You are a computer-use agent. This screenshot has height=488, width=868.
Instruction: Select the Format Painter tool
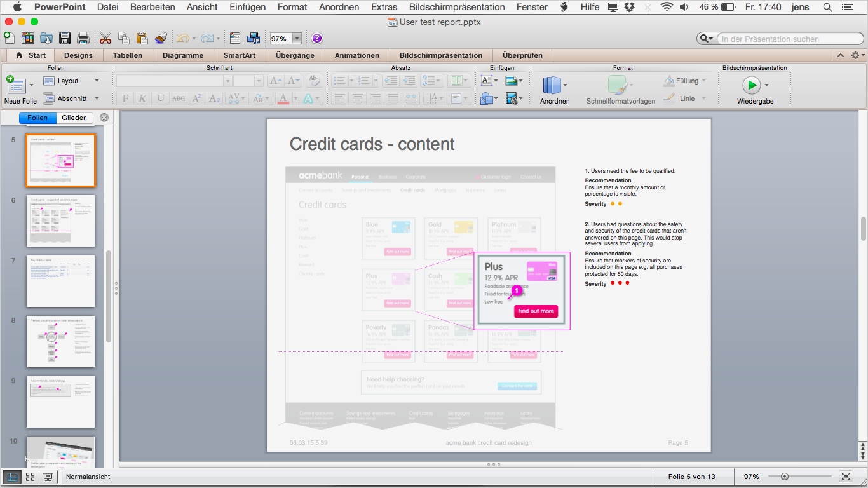[x=160, y=38]
